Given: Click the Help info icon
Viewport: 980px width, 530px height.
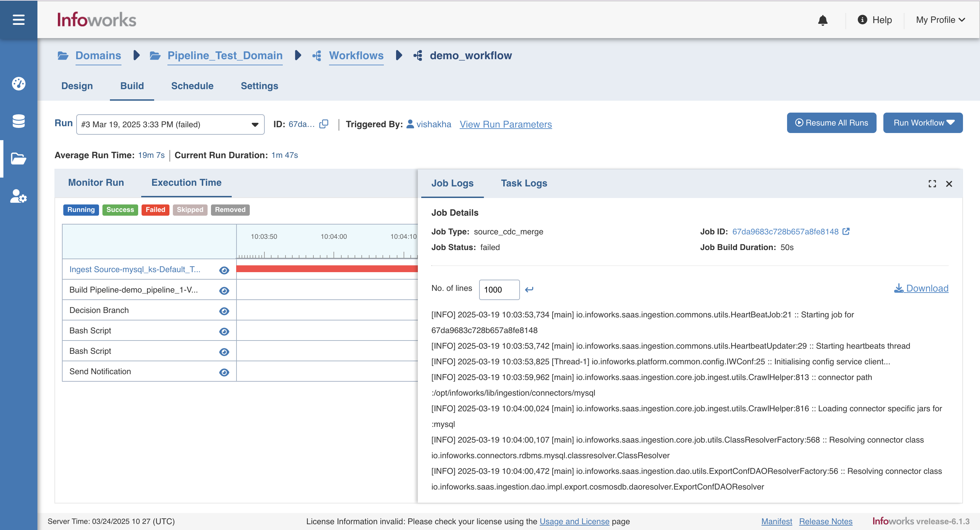Looking at the screenshot, I should [862, 19].
